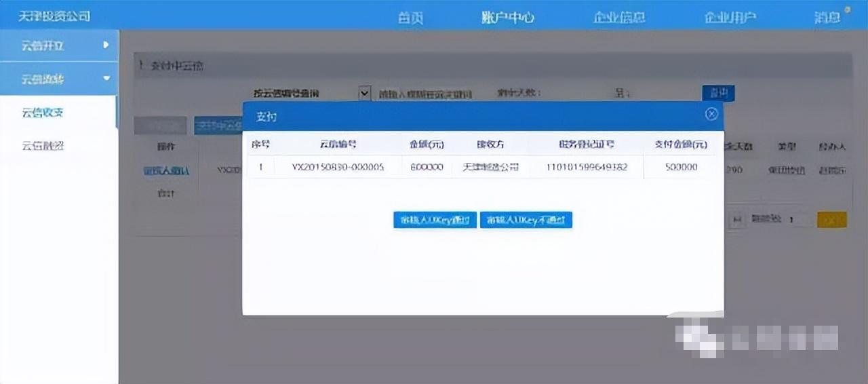The width and height of the screenshot is (868, 384).
Task: Click the 支付金额(元) column header
Action: pos(681,145)
